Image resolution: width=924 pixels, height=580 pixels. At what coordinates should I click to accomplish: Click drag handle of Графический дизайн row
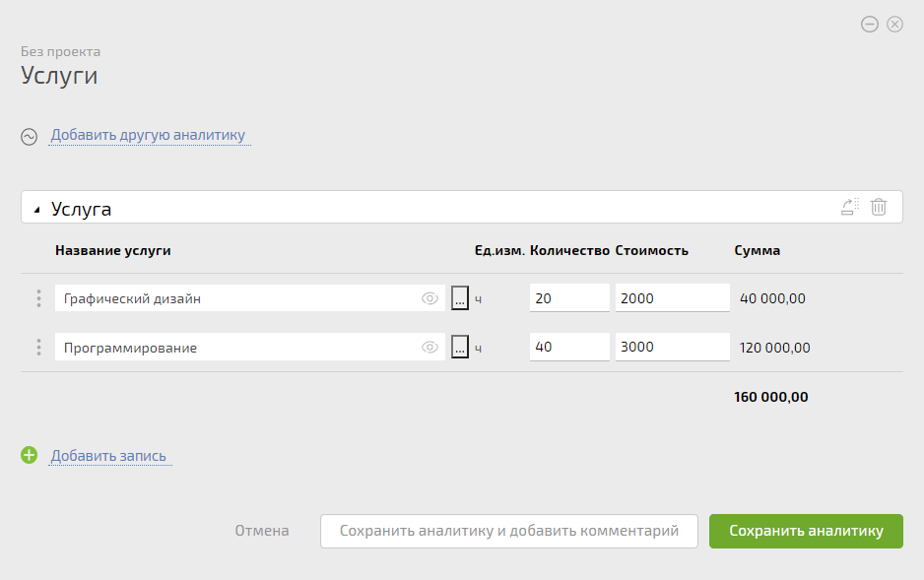coord(38,298)
